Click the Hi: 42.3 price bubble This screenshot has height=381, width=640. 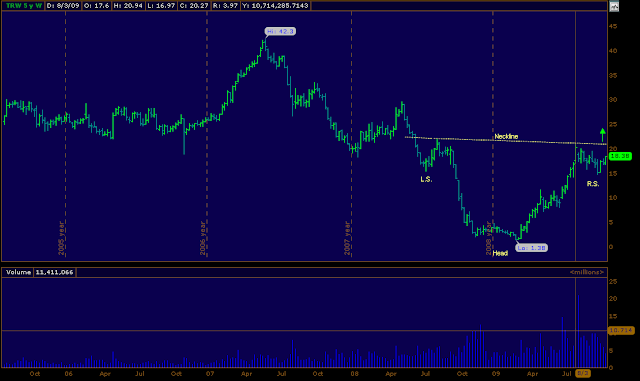[x=280, y=31]
